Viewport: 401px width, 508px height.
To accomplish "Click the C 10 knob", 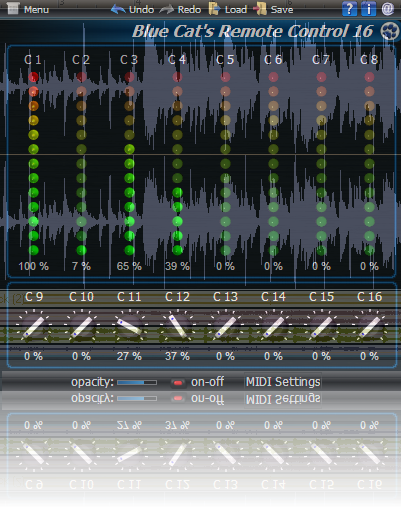I will coord(81,327).
